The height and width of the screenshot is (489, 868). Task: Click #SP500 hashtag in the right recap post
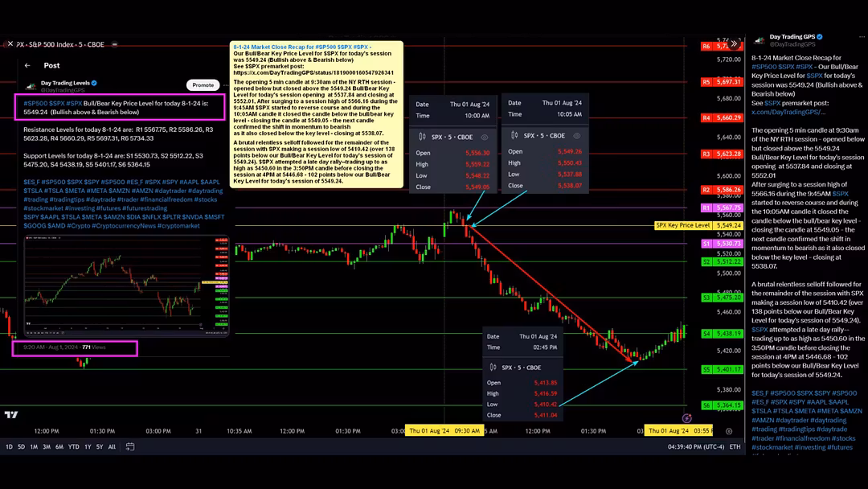coord(764,67)
